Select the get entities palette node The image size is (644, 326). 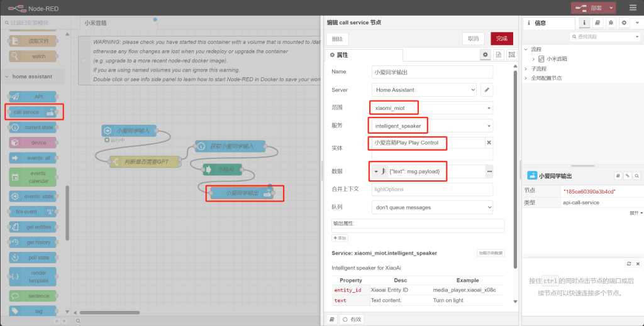(x=33, y=227)
